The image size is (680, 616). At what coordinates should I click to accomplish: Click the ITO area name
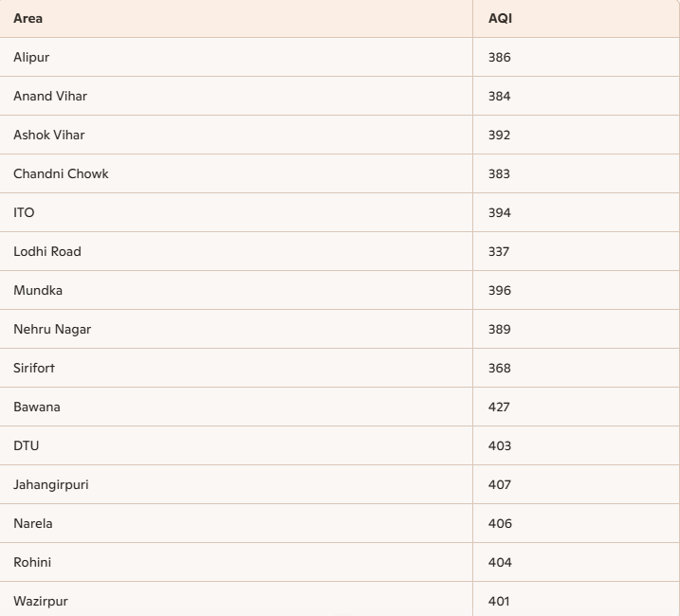[x=24, y=212]
